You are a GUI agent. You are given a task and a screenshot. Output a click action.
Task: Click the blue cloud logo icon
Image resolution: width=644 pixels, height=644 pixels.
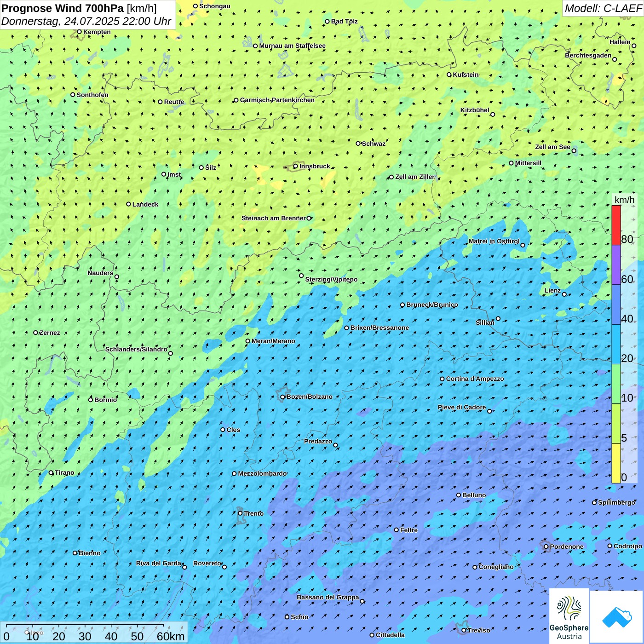617,617
